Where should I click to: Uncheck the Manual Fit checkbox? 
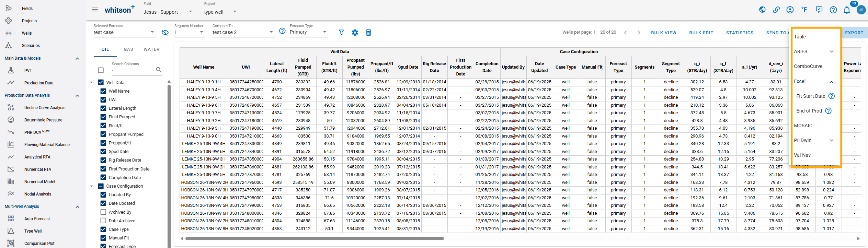pyautogui.click(x=103, y=238)
